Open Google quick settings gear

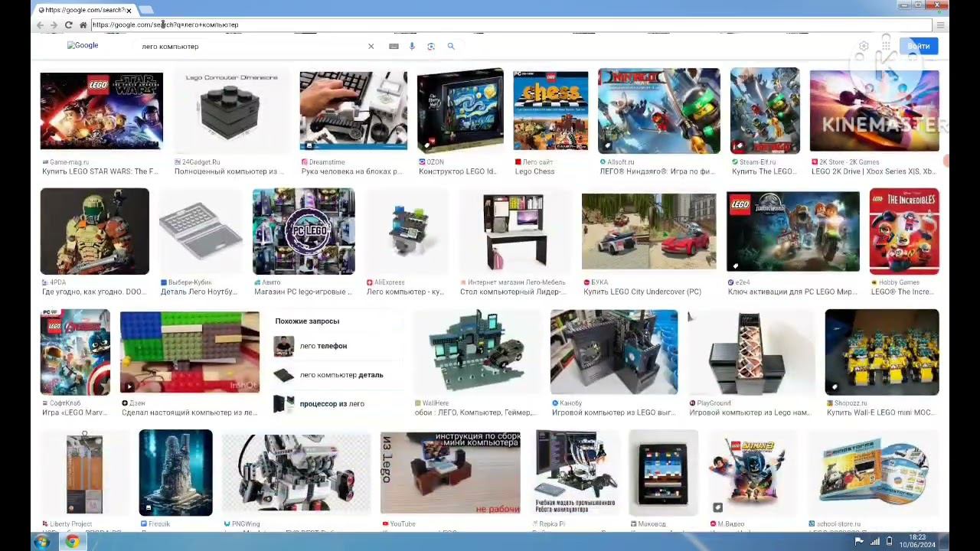864,46
